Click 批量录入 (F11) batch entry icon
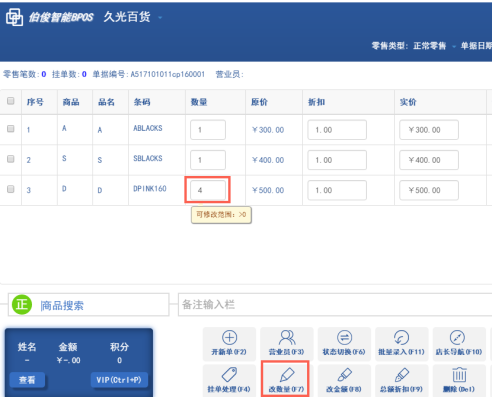Image resolution: width=492 pixels, height=397 pixels. click(x=402, y=344)
